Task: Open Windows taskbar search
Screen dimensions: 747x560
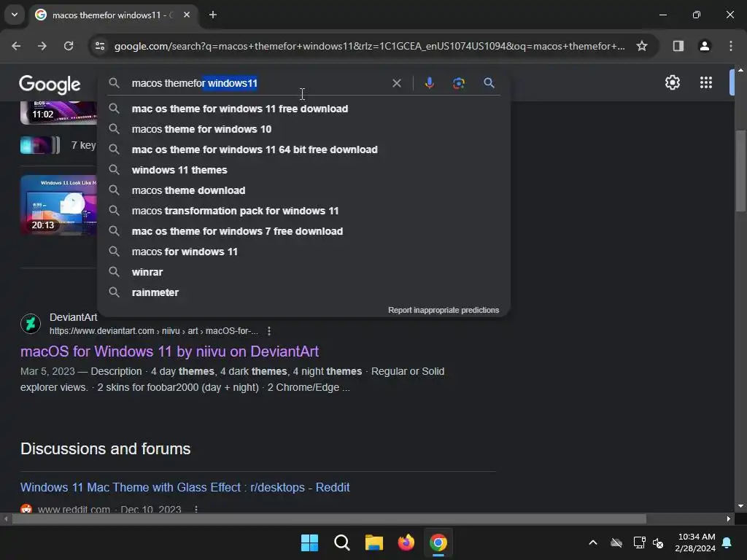Action: click(342, 542)
